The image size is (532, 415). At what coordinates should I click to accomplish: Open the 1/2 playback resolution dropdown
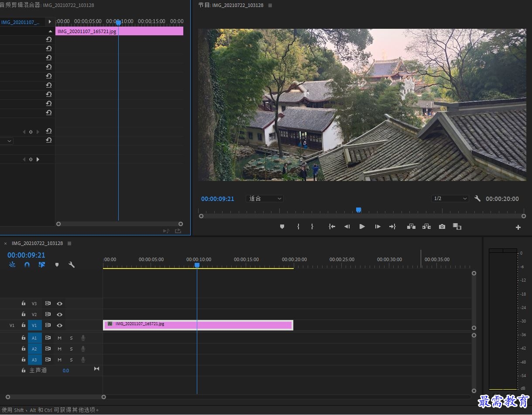pos(450,198)
